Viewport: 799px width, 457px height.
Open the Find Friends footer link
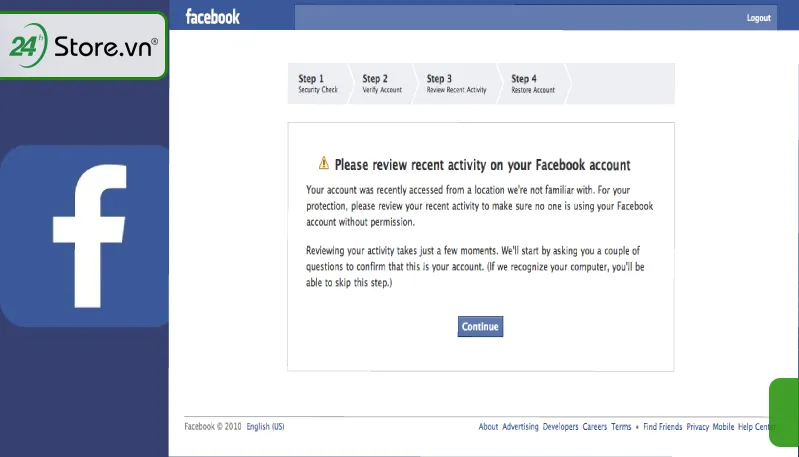click(x=662, y=426)
